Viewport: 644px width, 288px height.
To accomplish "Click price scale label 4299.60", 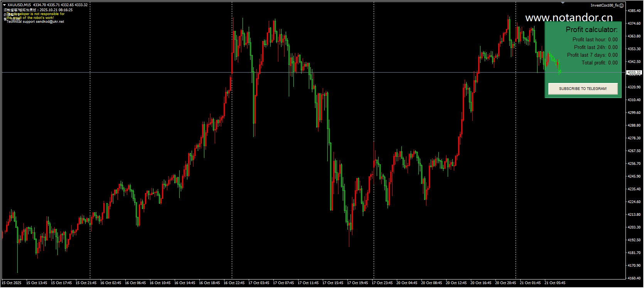I will pos(634,113).
